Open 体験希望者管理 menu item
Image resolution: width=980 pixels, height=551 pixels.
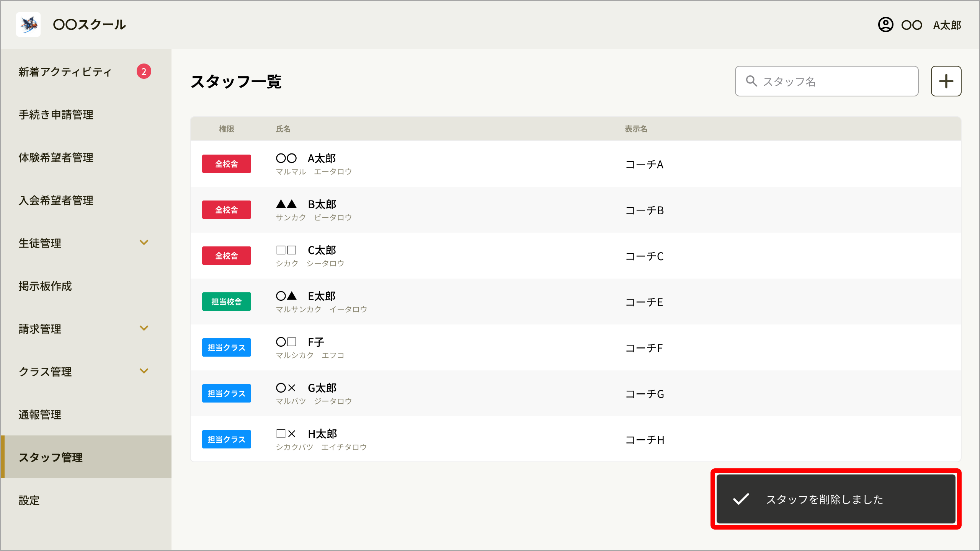pos(86,157)
